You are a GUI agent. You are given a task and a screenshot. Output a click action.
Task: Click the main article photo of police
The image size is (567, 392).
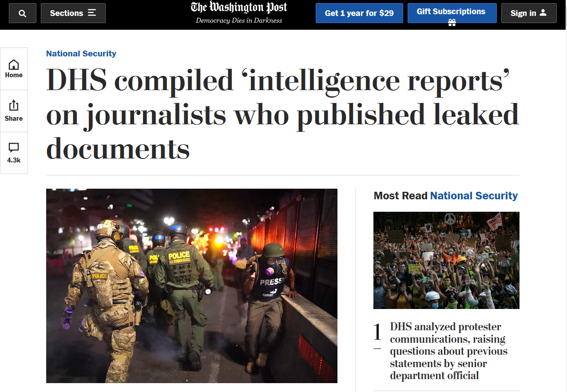(192, 286)
